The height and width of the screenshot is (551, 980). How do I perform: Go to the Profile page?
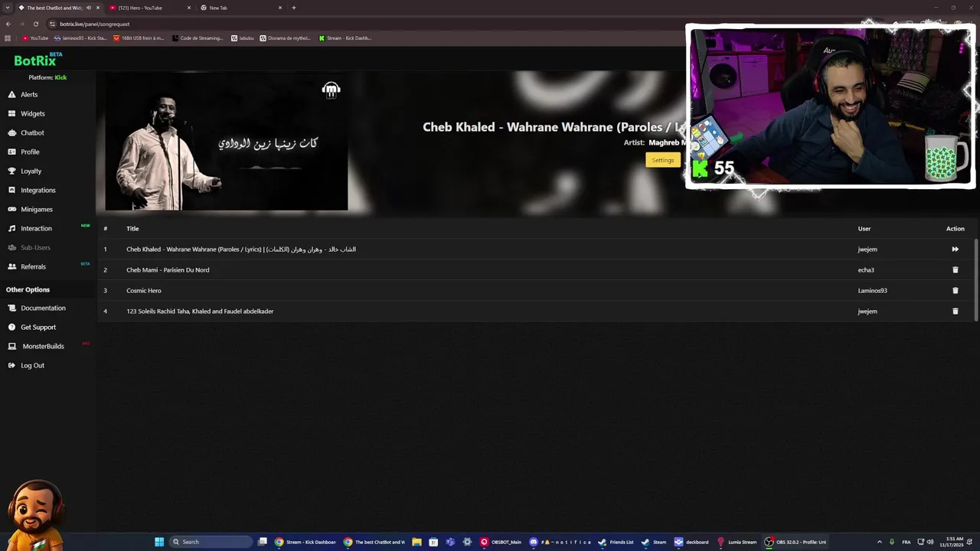pos(24,152)
